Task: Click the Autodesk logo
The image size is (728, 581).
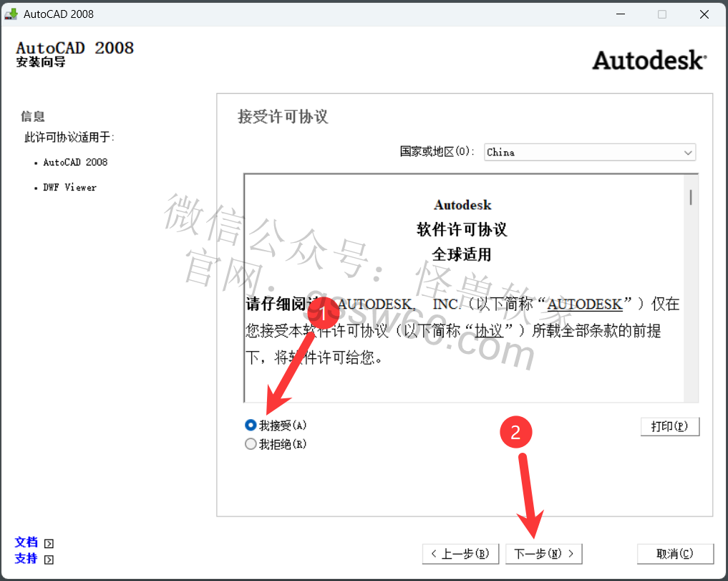Action: click(649, 60)
